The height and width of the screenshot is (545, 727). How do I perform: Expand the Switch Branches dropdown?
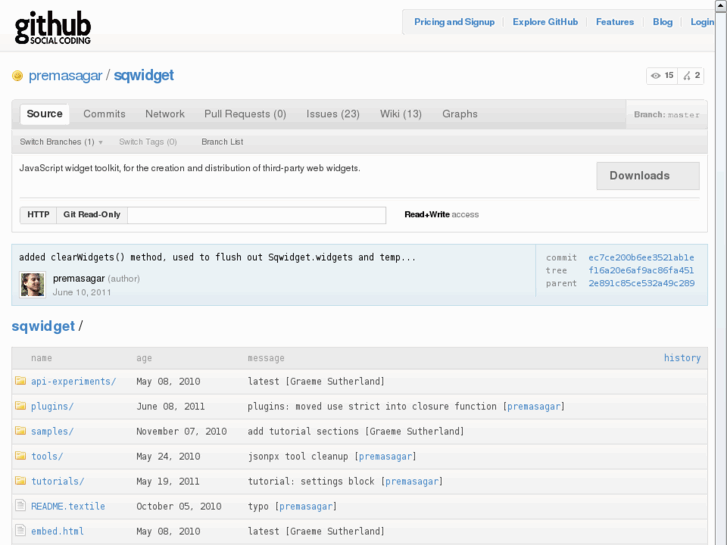pyautogui.click(x=61, y=142)
